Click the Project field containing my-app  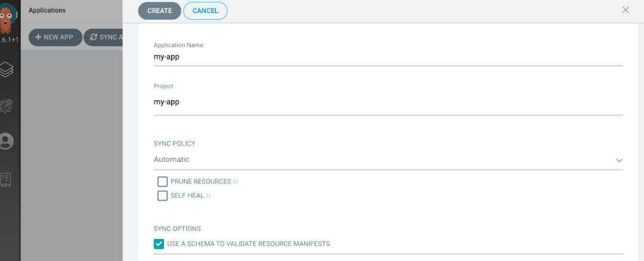(x=388, y=102)
